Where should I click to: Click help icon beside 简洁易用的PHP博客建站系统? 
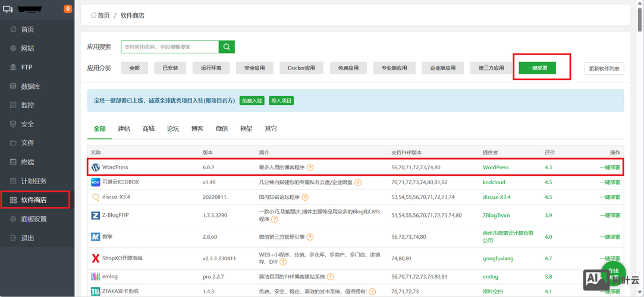coord(330,277)
